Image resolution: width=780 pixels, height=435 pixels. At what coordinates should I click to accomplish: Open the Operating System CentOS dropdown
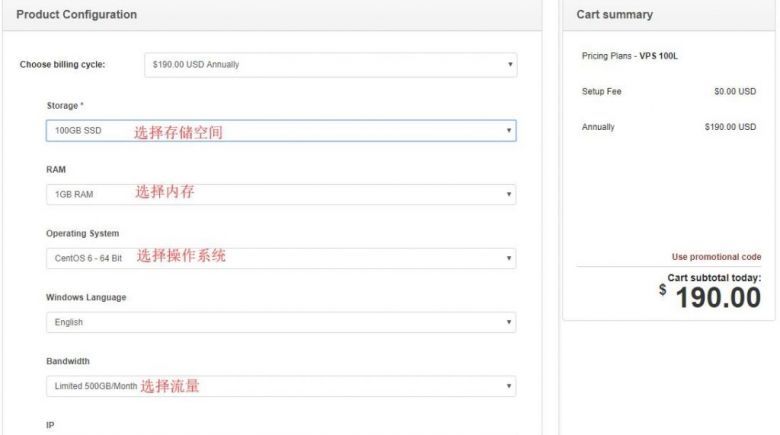(281, 258)
